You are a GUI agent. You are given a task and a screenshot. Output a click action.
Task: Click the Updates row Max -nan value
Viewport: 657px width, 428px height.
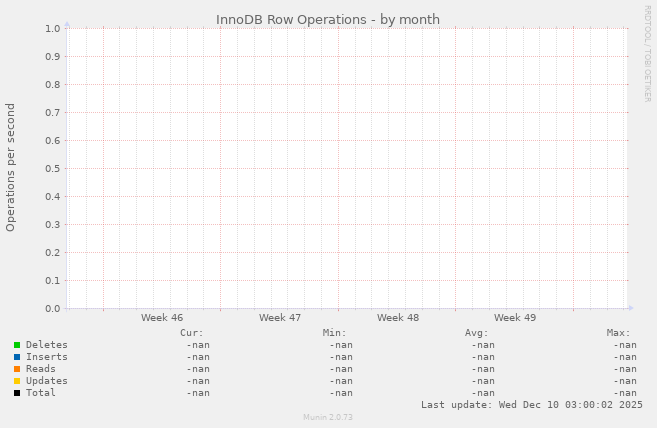coord(625,381)
